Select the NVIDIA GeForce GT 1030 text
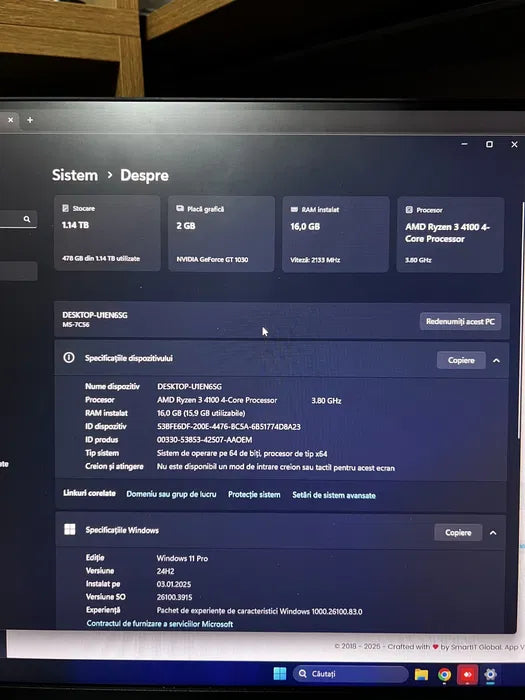525x700 pixels. point(212,259)
